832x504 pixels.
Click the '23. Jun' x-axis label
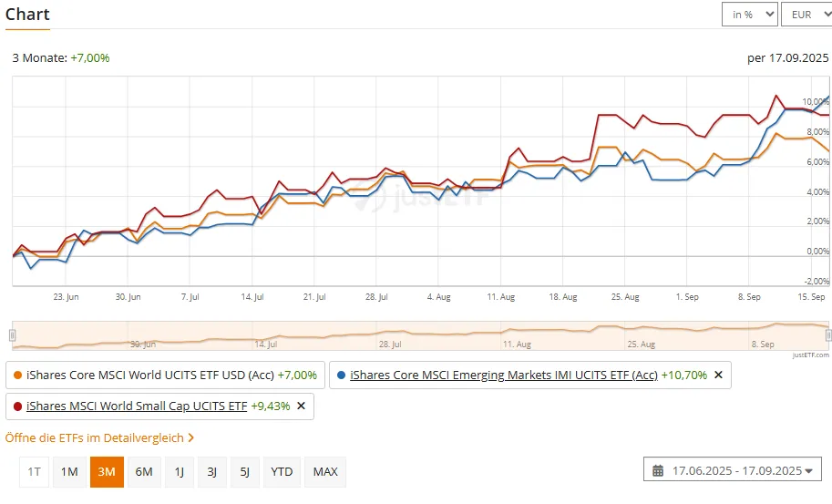pyautogui.click(x=66, y=297)
